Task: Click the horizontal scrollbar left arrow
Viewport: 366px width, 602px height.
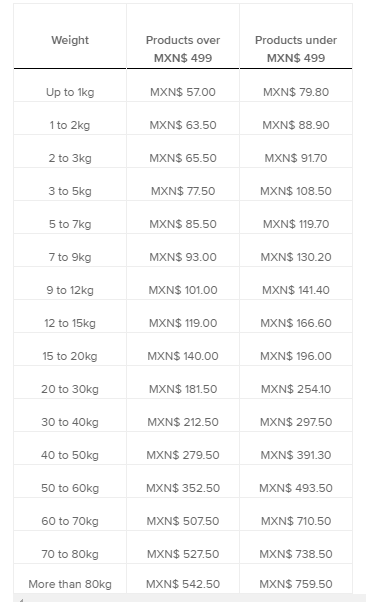Action: coord(22,599)
